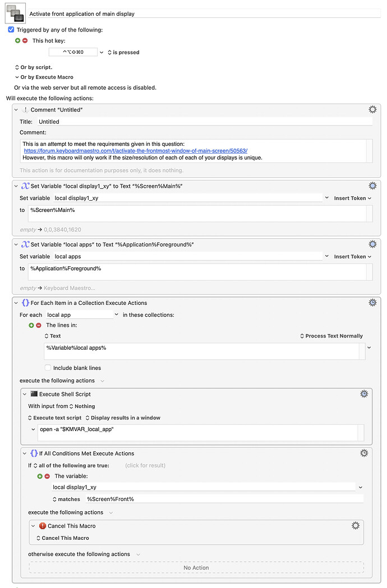The image size is (387, 588).
Task: Toggle the 'Triggered by any of the following' checkbox
Action: (11, 30)
